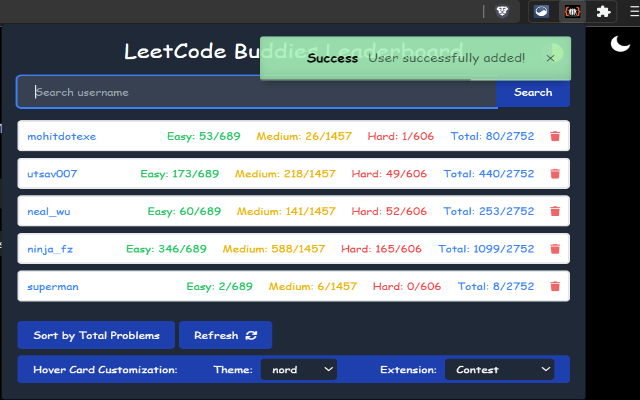Open mohitdotexe profile link

62,136
